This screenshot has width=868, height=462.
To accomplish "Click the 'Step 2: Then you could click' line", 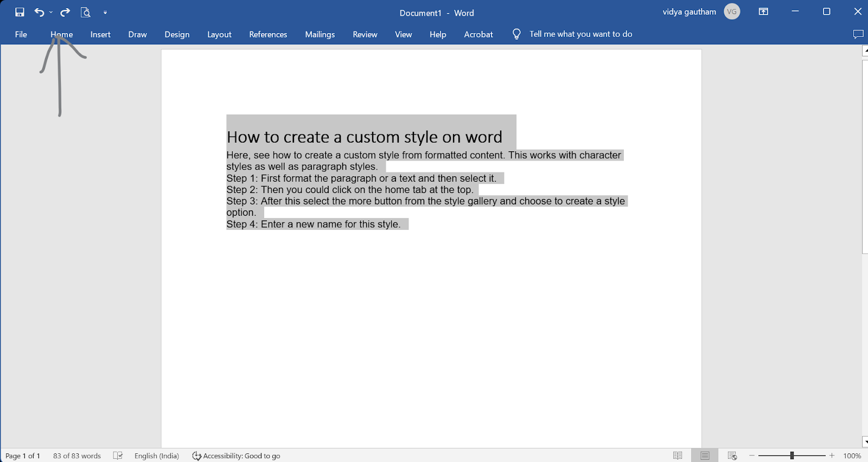I will [350, 190].
